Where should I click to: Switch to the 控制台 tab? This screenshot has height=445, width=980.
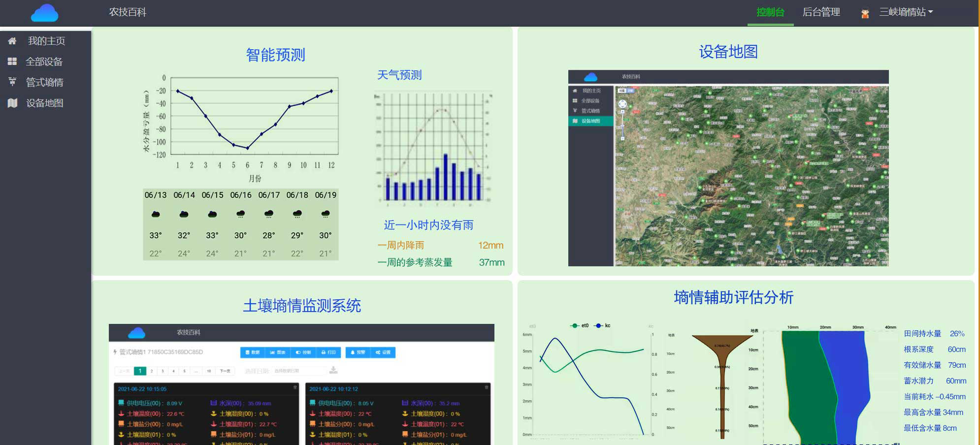770,12
